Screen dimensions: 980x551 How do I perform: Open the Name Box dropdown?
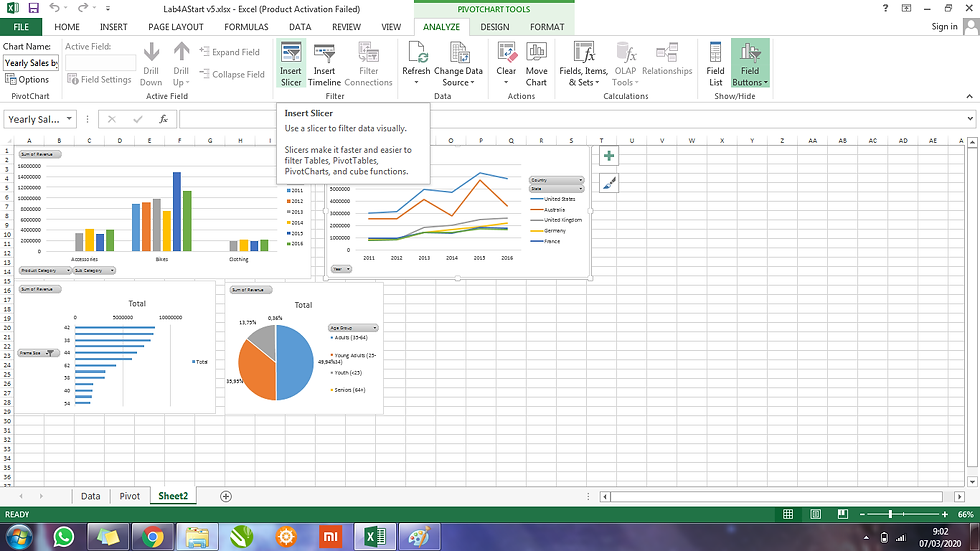point(69,119)
